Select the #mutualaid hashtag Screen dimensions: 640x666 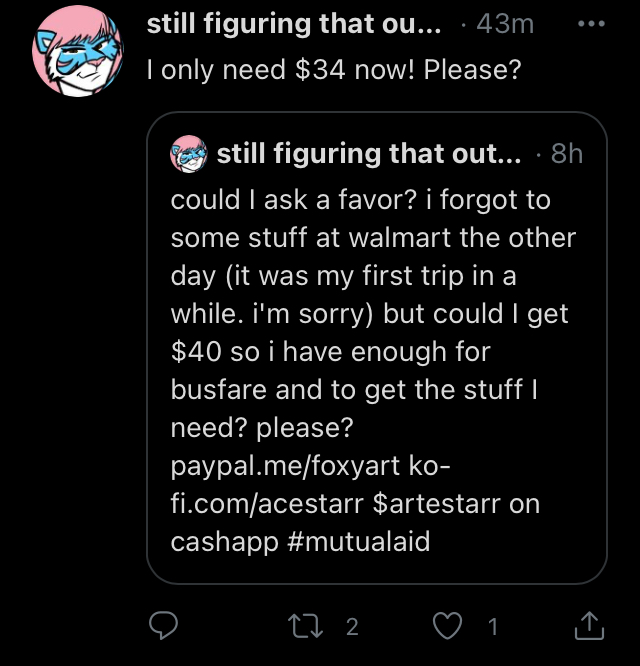point(358,542)
